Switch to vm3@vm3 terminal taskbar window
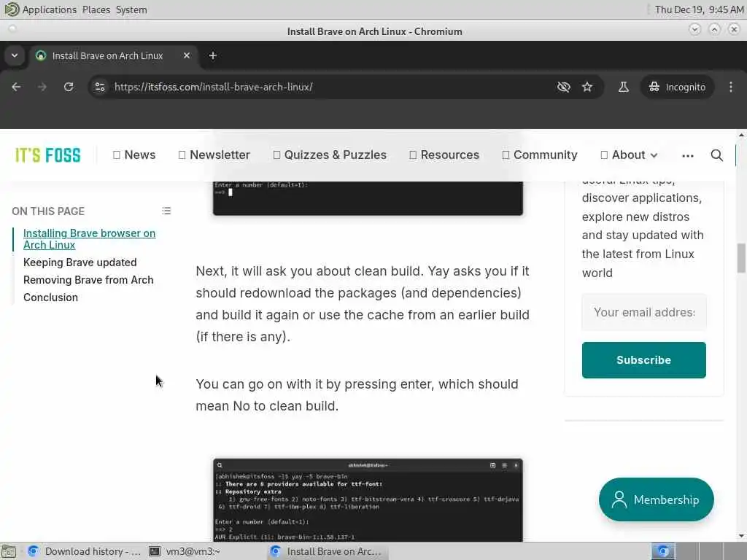Screen dimensions: 747x560 click(186, 551)
